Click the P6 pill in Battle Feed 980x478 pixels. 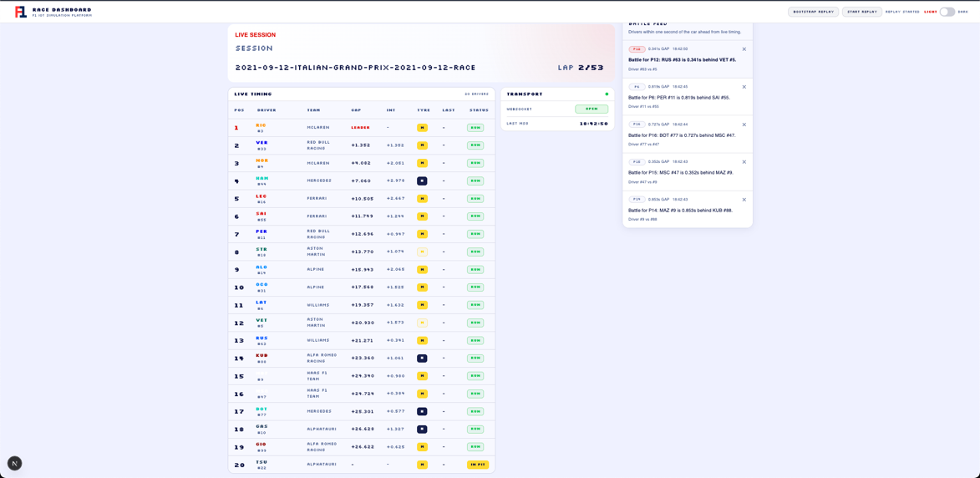[637, 87]
